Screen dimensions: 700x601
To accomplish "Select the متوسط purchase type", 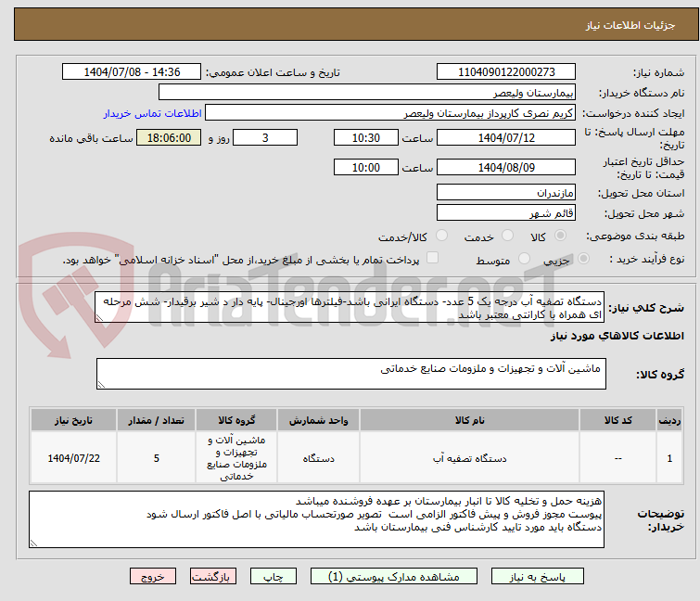I will 517,261.
